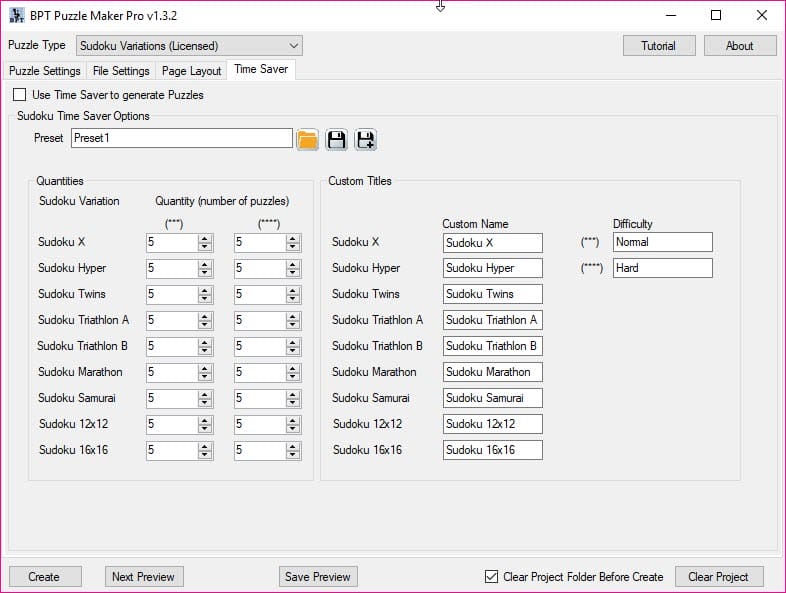Increase Sudoku Triathlon A four-star quantity

click(x=293, y=317)
